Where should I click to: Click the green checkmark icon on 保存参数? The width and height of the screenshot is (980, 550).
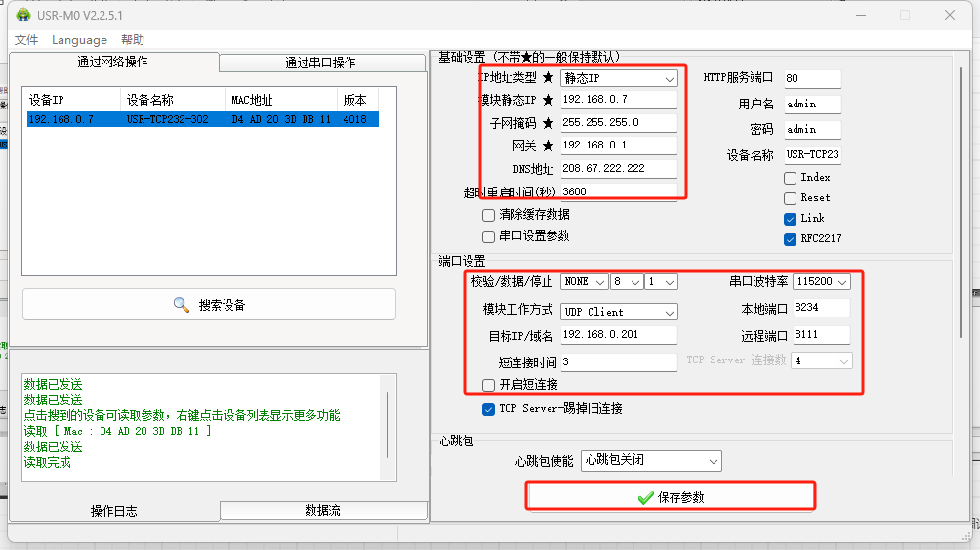[x=645, y=498]
